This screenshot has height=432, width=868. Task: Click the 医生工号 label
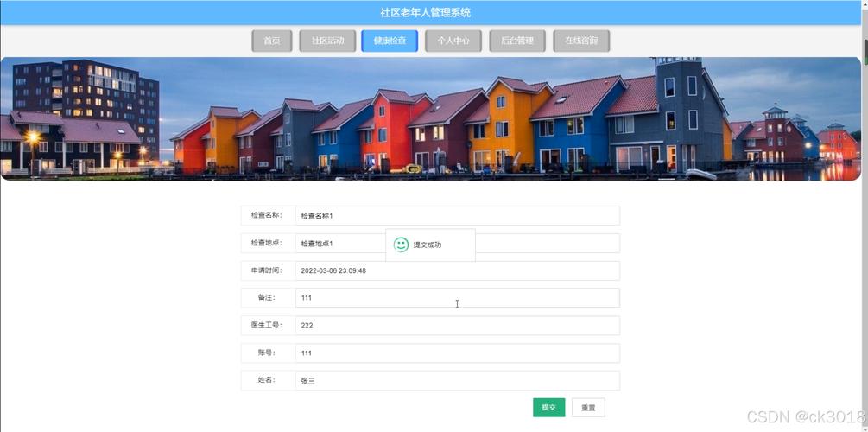point(267,325)
